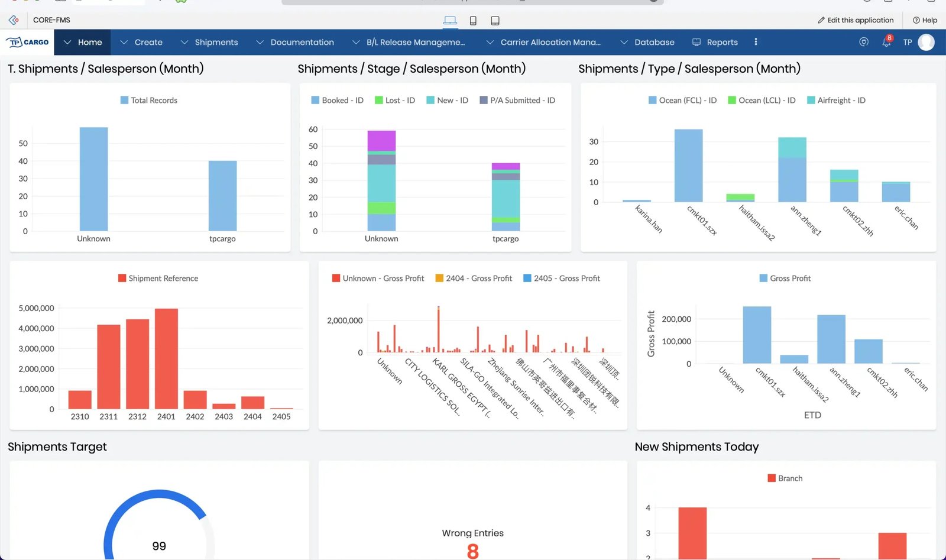The height and width of the screenshot is (560, 946).
Task: Open the Database dropdown menu
Action: coord(647,42)
